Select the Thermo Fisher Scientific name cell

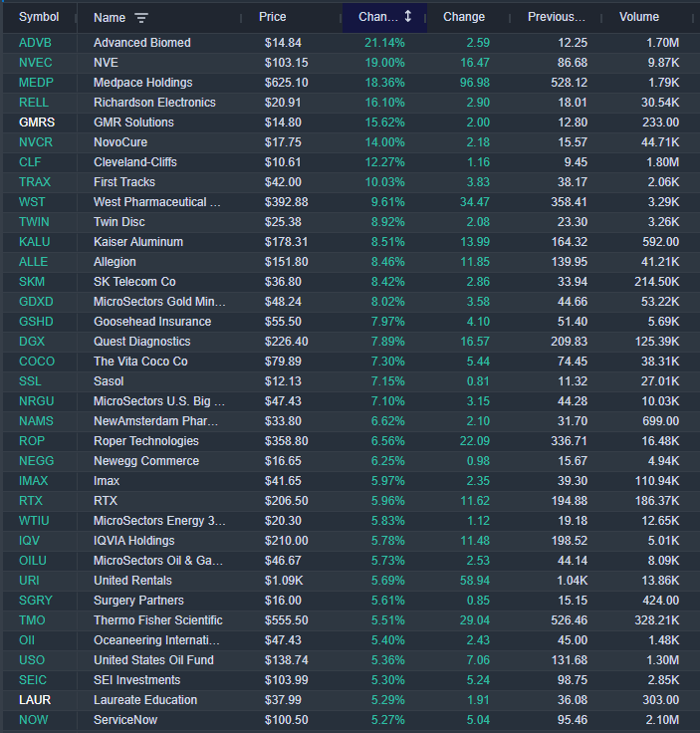click(158, 620)
